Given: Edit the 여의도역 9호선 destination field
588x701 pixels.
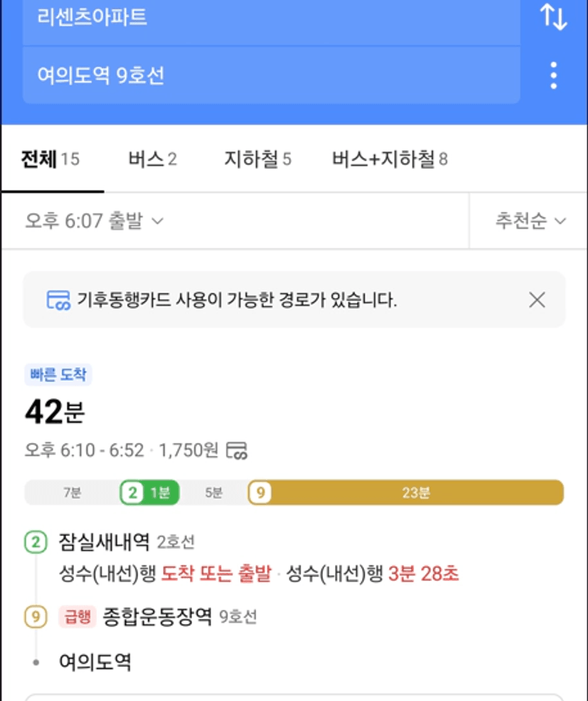Looking at the screenshot, I should (272, 75).
